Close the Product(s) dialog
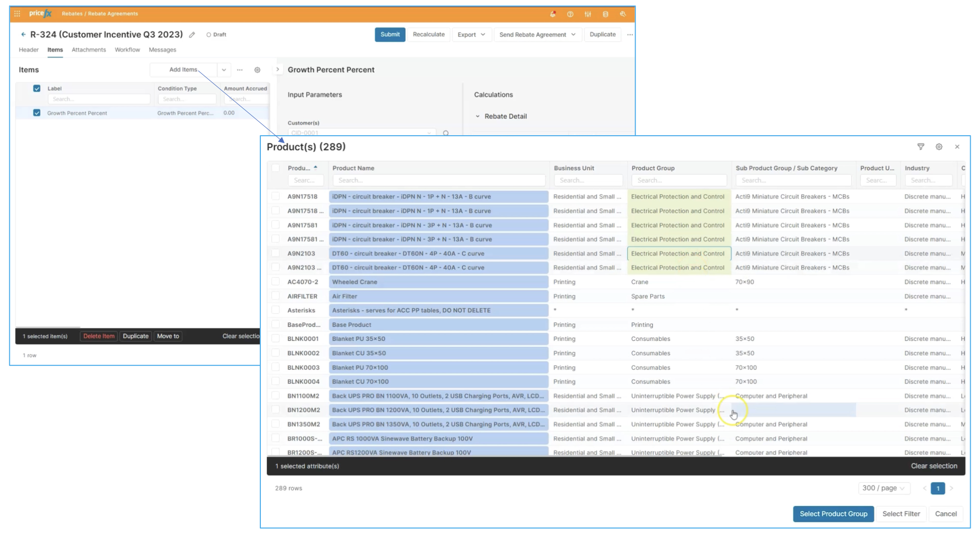 [x=957, y=147]
